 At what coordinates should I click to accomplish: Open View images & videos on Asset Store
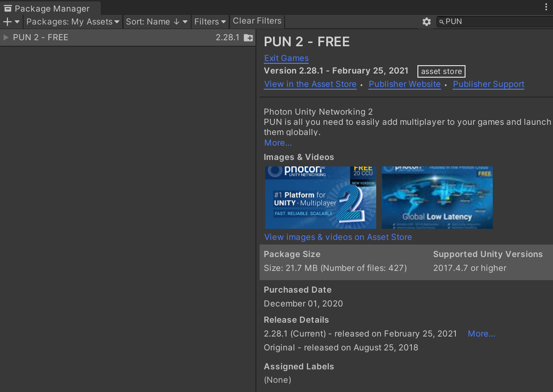click(338, 237)
